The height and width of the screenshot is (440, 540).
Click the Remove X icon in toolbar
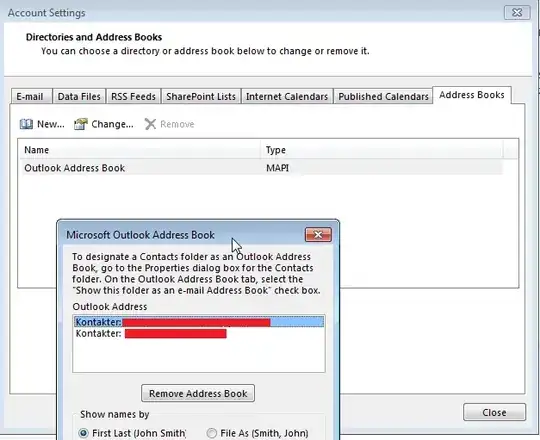150,124
